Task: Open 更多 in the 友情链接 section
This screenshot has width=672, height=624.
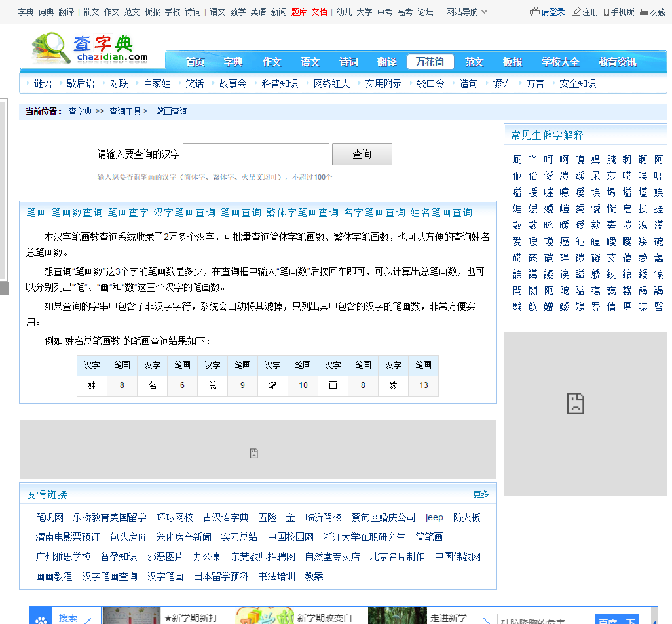Action: point(481,494)
